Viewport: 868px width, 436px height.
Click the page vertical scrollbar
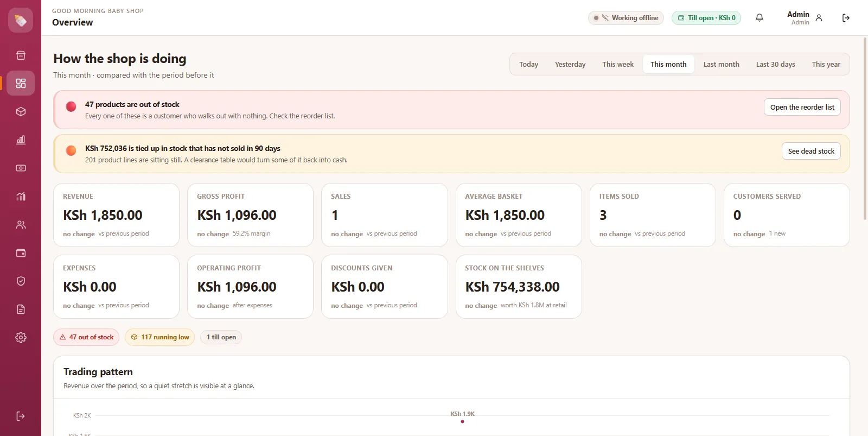click(x=865, y=129)
